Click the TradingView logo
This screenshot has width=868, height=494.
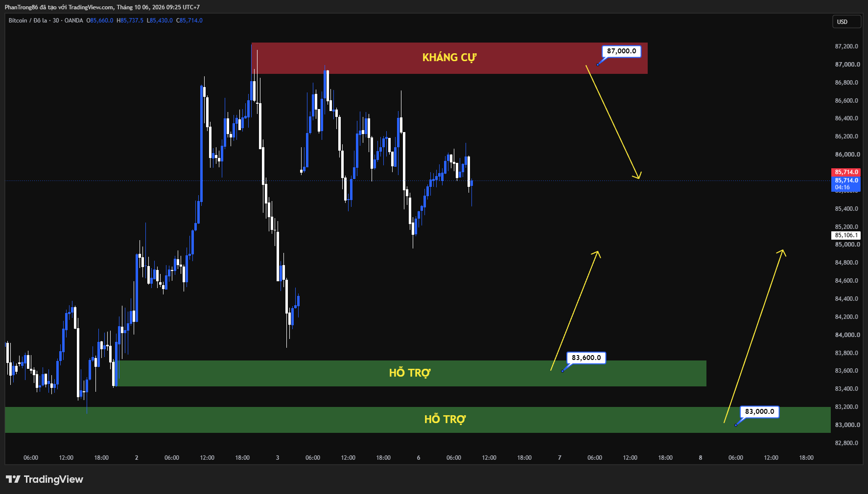pos(45,479)
